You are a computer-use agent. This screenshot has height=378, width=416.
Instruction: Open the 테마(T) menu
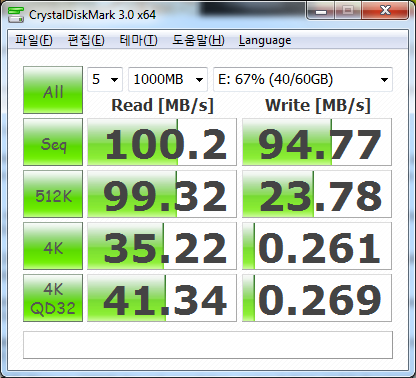tap(138, 40)
